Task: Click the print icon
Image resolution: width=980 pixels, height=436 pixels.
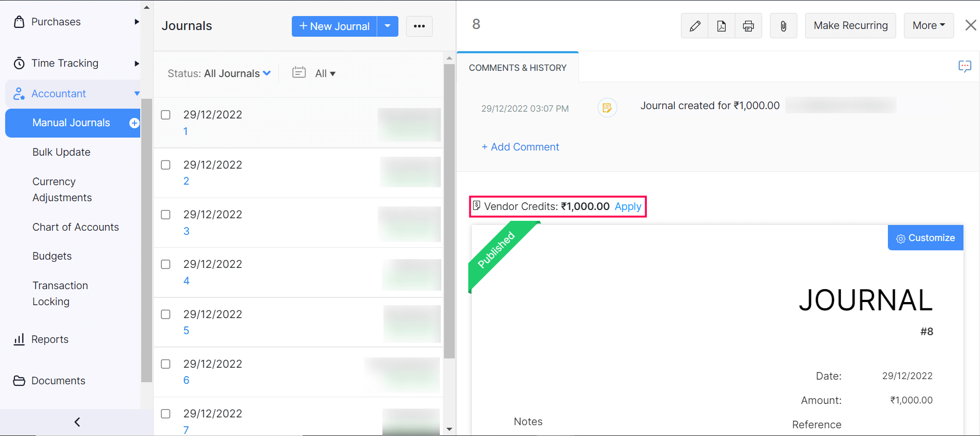Action: [748, 26]
